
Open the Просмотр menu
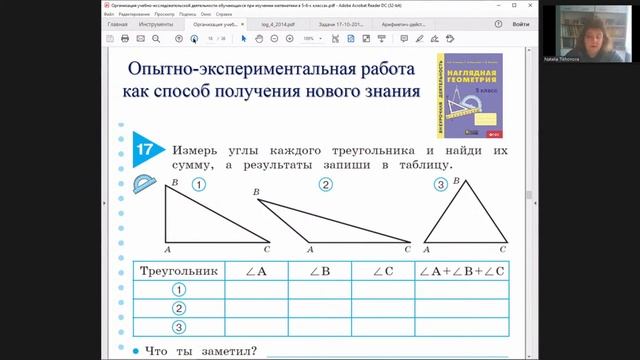pos(164,14)
